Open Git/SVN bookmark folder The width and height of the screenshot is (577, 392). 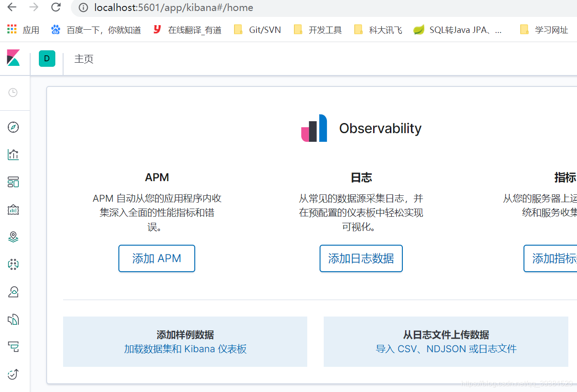click(257, 30)
